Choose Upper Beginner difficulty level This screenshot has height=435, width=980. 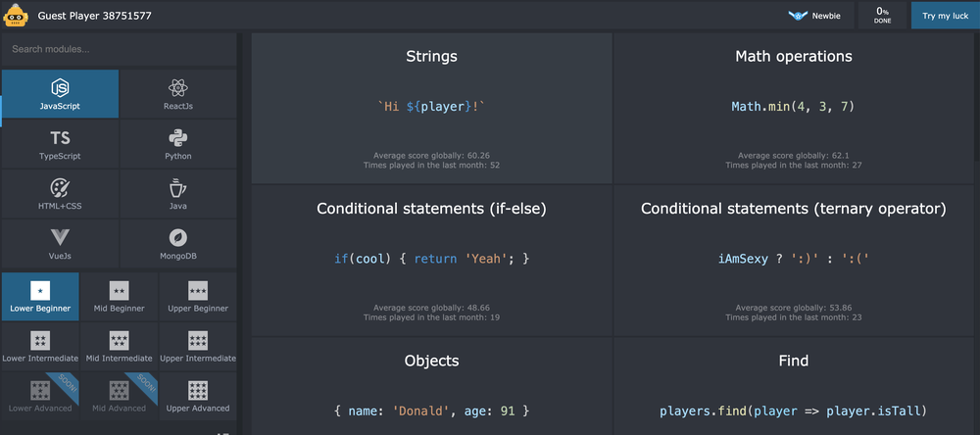[197, 297]
